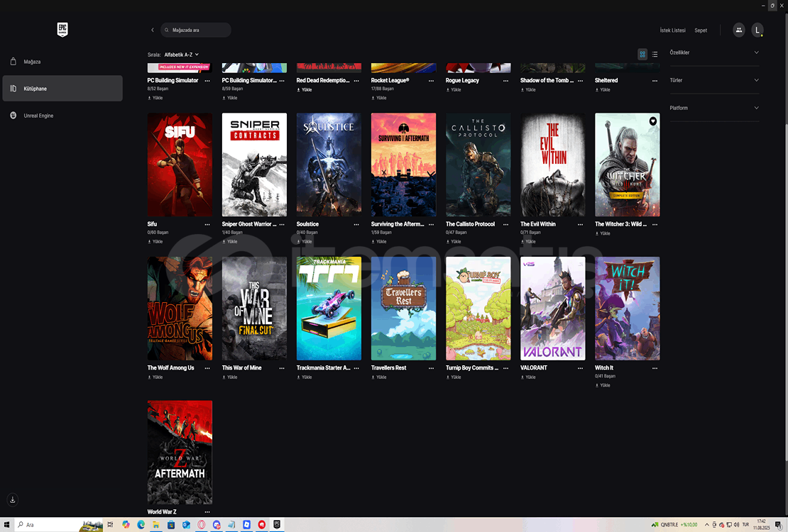Click the Travellers Rest title text
Image resolution: width=788 pixels, height=532 pixels.
tap(388, 367)
